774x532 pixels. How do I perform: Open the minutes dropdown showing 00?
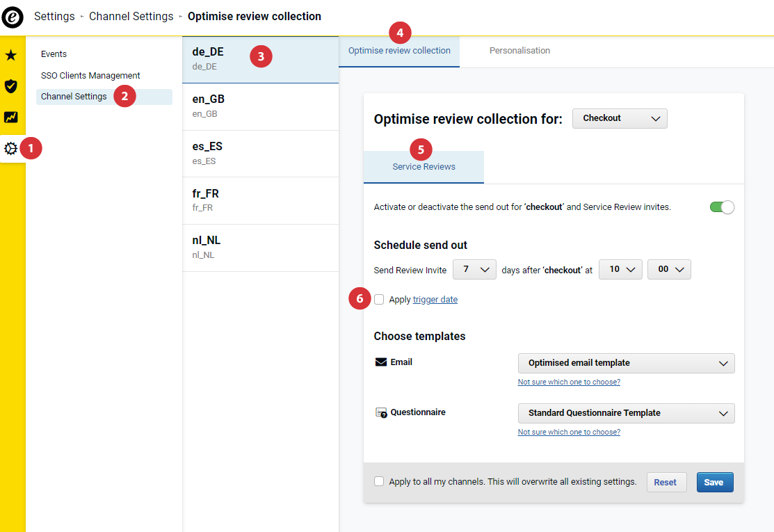point(669,269)
